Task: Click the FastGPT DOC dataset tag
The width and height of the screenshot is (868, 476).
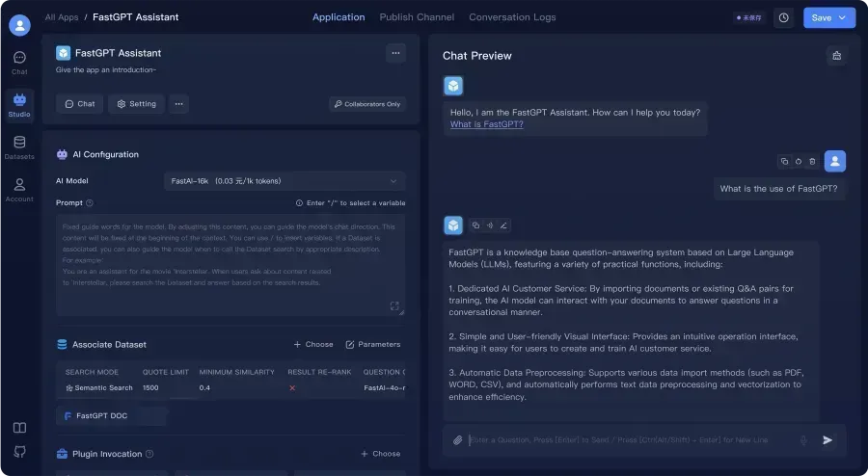Action: 111,415
